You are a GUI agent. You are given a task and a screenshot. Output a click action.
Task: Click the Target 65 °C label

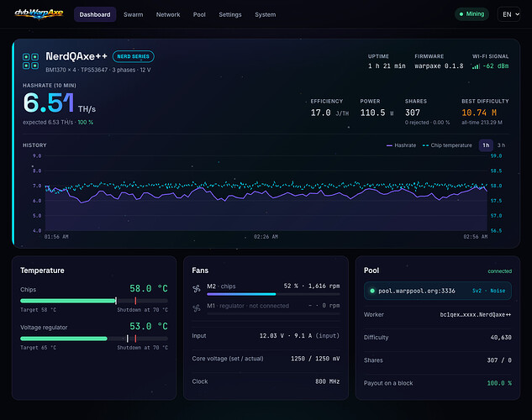pos(39,348)
